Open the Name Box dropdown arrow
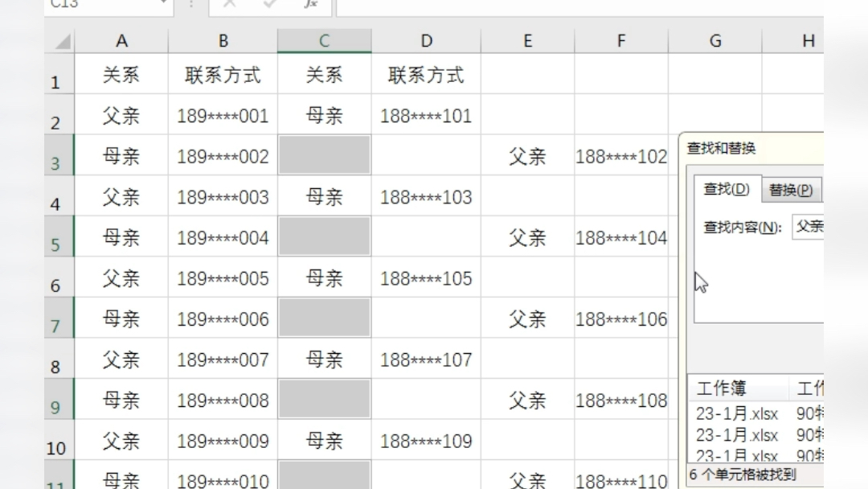Screen dimensions: 868x489 164,4
